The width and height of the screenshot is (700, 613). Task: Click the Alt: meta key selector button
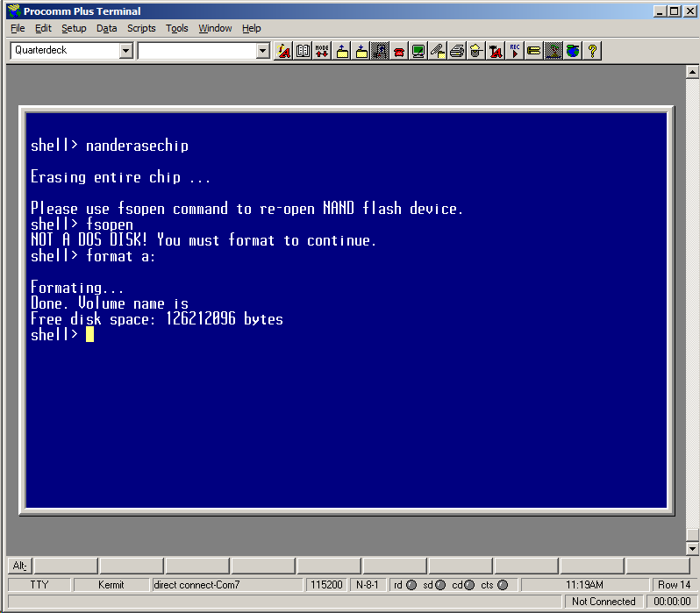19,566
